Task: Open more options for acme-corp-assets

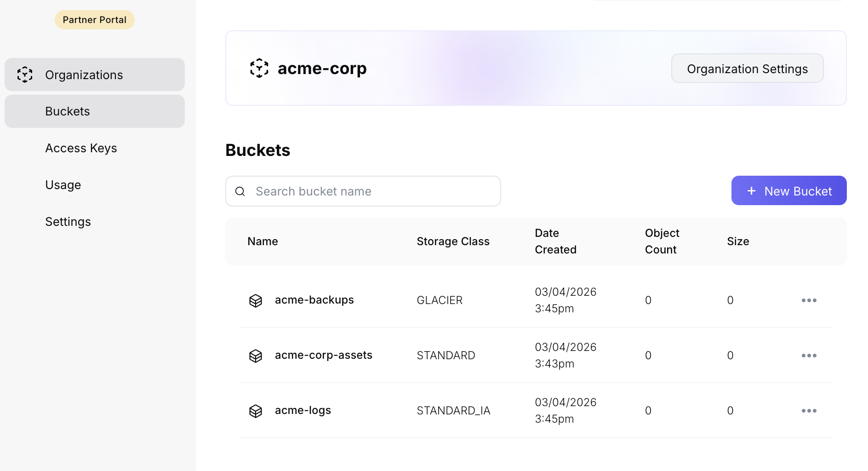Action: (809, 356)
